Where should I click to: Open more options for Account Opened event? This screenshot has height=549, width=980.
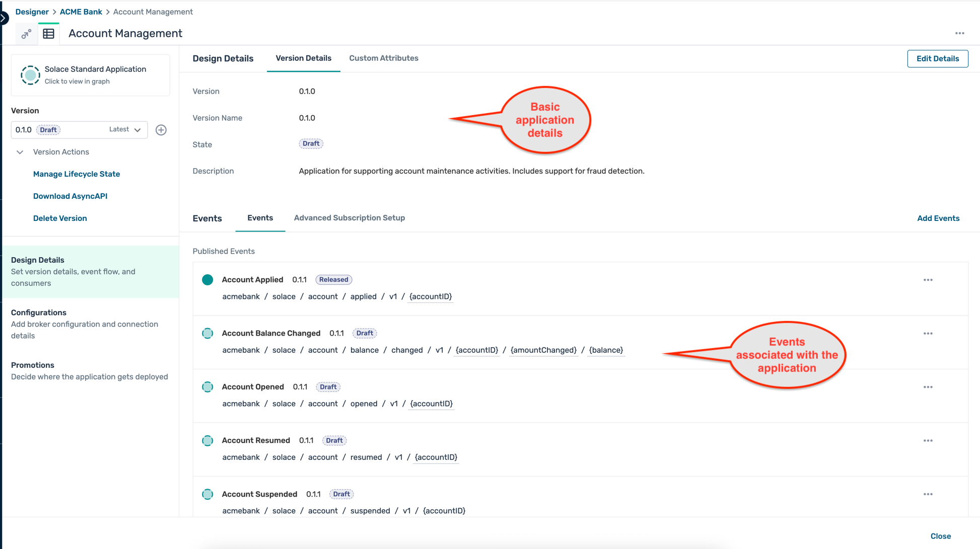928,387
